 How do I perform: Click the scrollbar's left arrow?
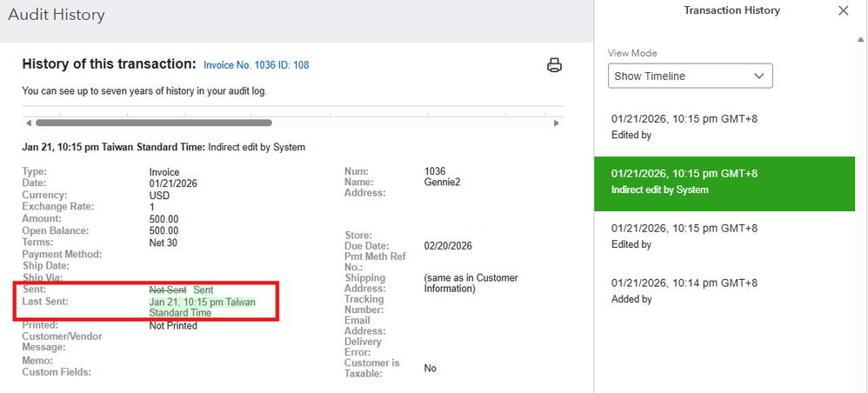29,123
